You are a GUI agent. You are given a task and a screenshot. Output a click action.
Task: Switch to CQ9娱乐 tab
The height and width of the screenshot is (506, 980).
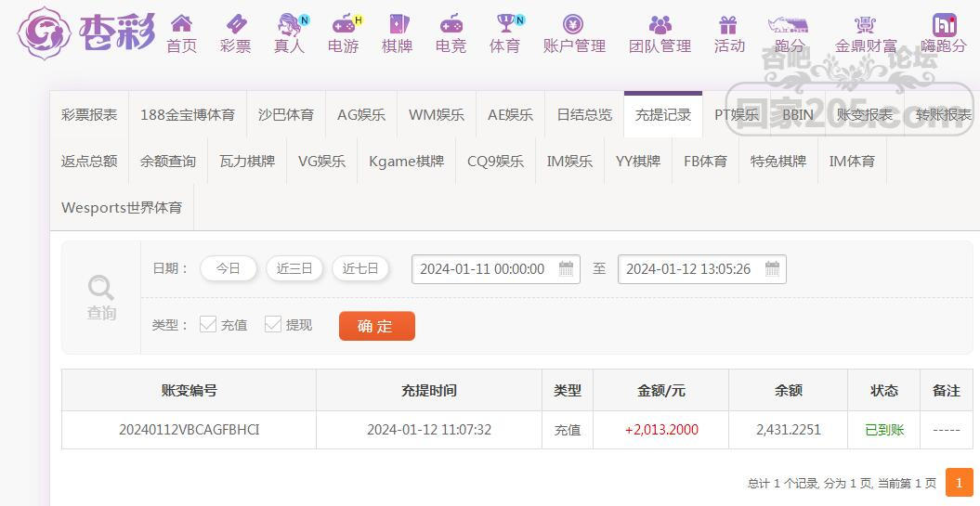[496, 162]
